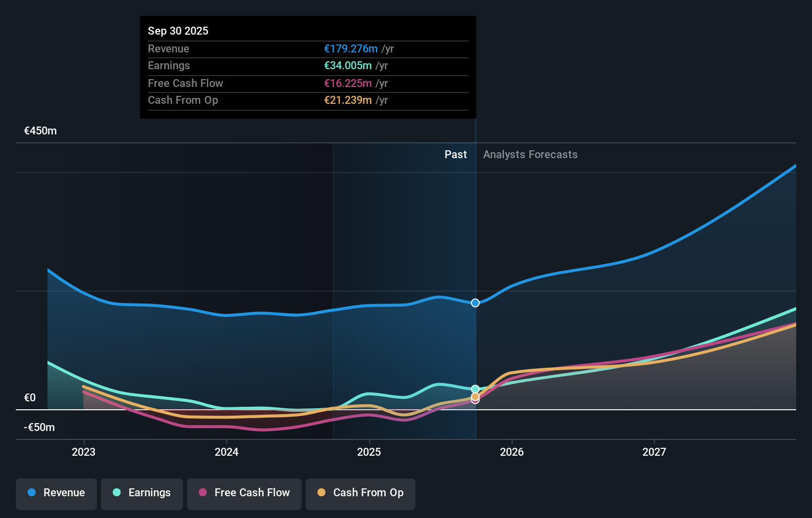
Task: Open the Revenue row in the tooltip
Action: point(308,49)
